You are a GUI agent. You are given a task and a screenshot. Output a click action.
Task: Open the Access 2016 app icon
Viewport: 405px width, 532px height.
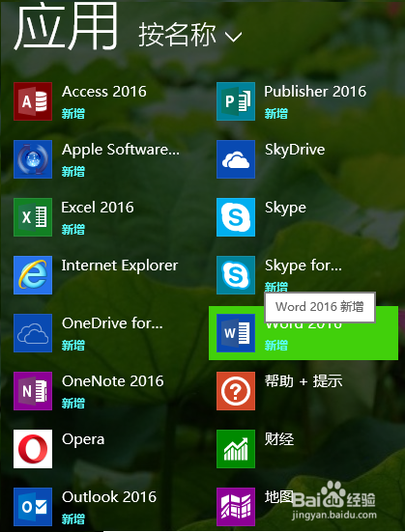(33, 101)
